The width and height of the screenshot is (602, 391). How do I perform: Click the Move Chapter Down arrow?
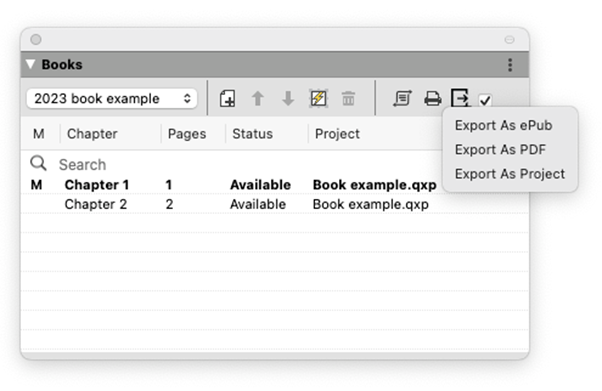point(288,99)
